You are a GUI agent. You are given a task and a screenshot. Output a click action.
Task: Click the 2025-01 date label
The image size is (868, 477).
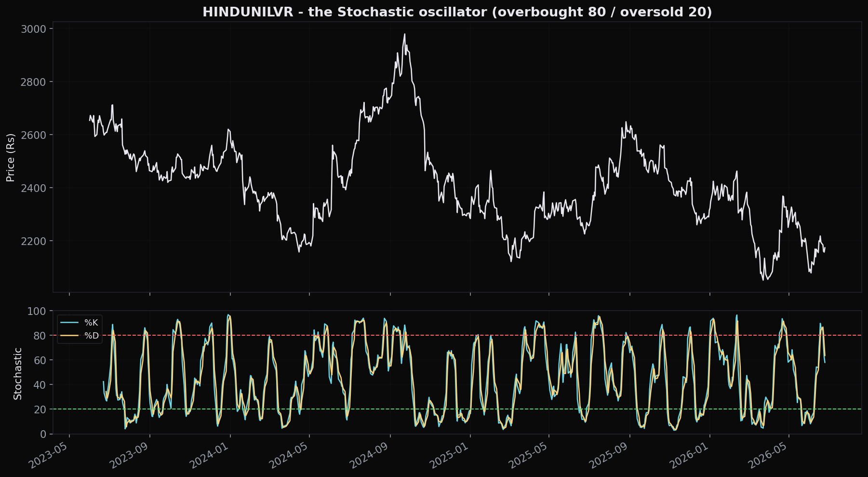point(451,455)
